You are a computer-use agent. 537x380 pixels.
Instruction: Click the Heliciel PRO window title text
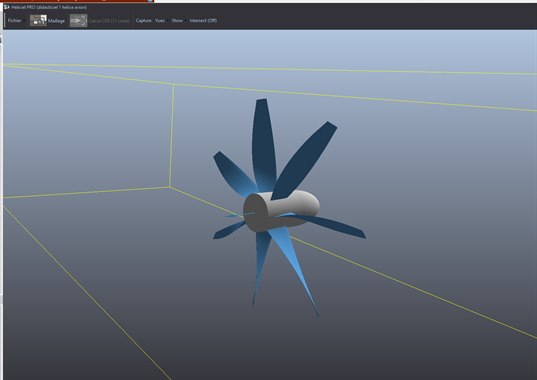49,7
